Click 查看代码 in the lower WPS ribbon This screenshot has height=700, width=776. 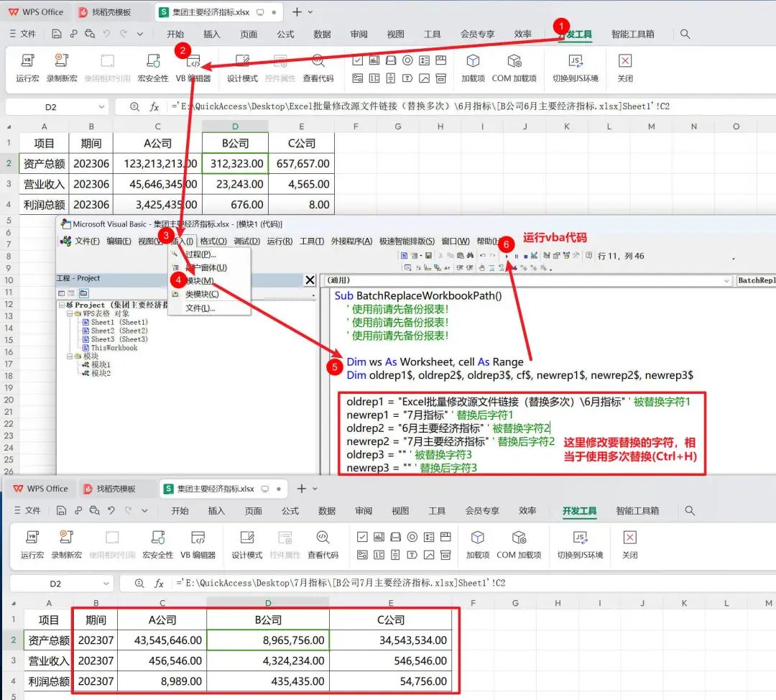323,544
